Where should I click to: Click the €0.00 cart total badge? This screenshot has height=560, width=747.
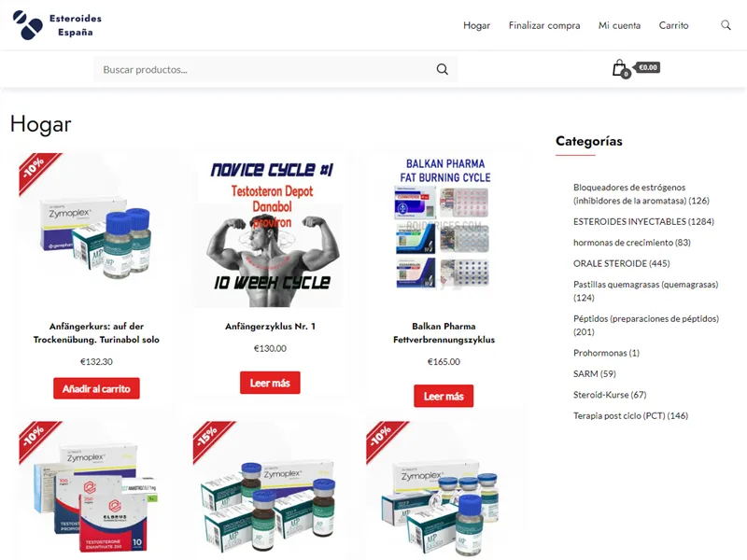click(647, 67)
